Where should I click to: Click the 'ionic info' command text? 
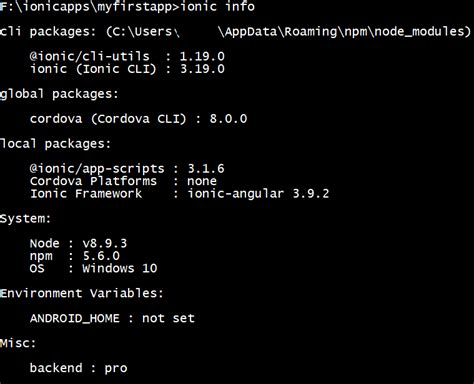click(x=218, y=6)
